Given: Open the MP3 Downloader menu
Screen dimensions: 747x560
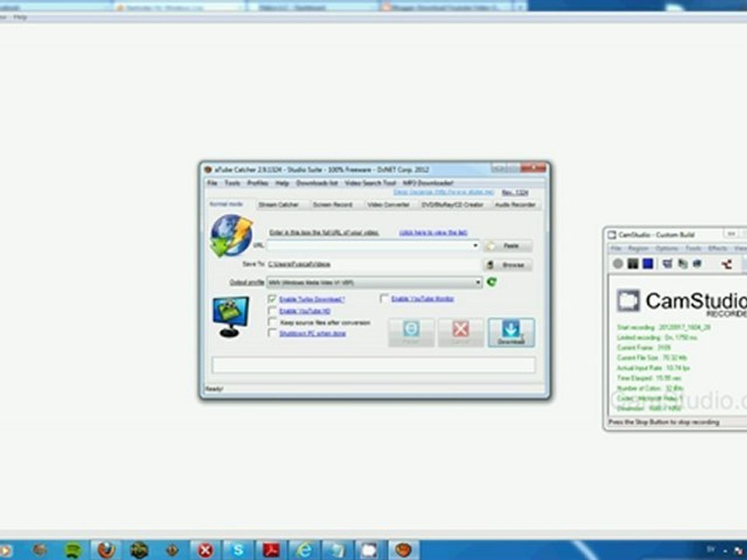Looking at the screenshot, I should [x=428, y=183].
